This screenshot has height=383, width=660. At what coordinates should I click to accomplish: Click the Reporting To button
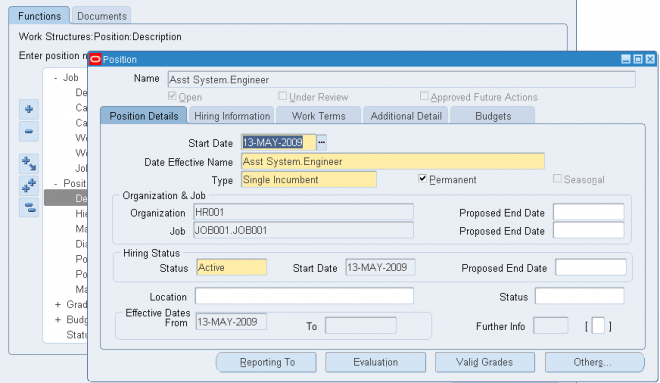[x=267, y=362]
